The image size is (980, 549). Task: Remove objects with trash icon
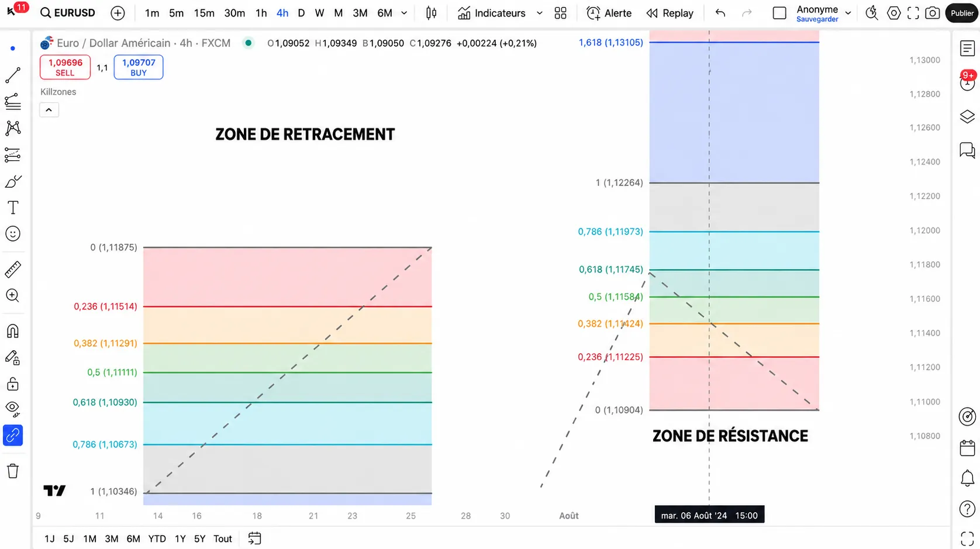pyautogui.click(x=13, y=471)
